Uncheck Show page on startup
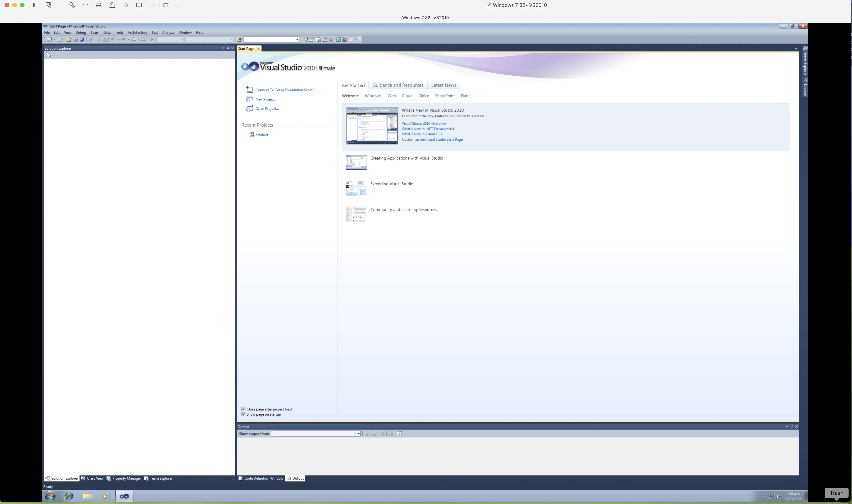 point(243,414)
